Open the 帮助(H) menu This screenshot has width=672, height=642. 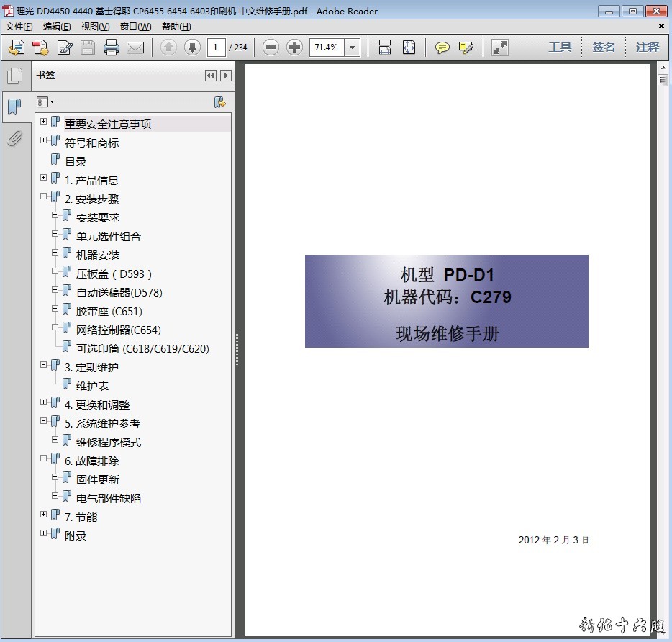[x=176, y=27]
